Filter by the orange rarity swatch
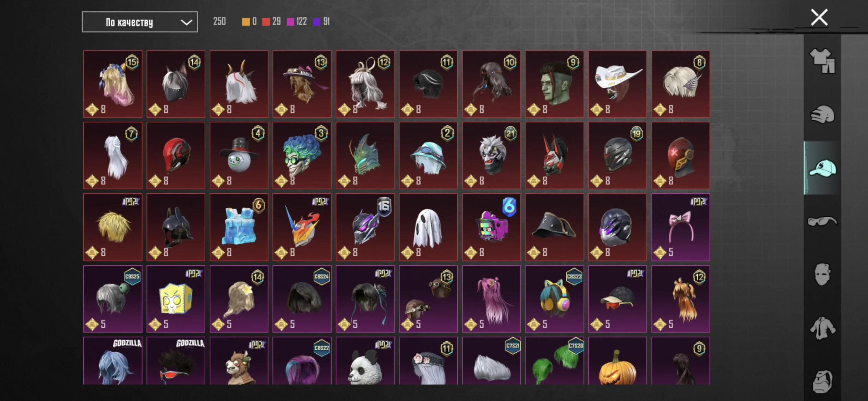868x401 pixels. pyautogui.click(x=246, y=22)
